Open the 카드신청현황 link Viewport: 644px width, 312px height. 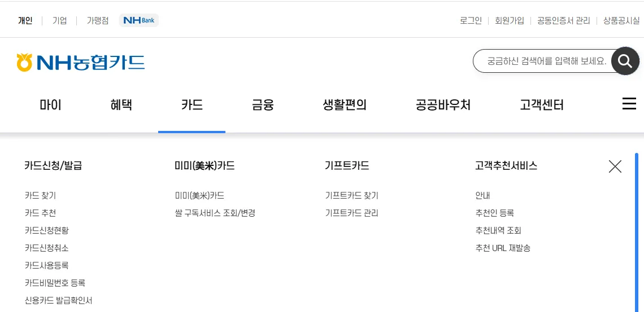pyautogui.click(x=47, y=230)
